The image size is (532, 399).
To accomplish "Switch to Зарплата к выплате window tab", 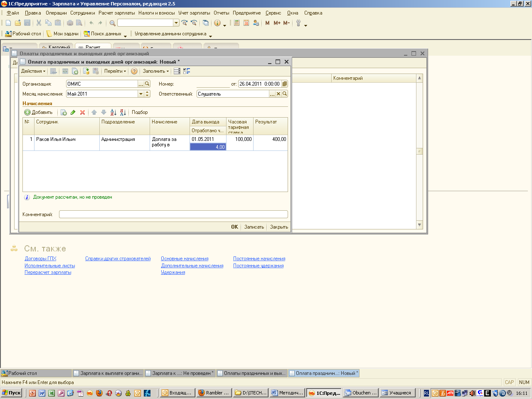I will tap(108, 373).
